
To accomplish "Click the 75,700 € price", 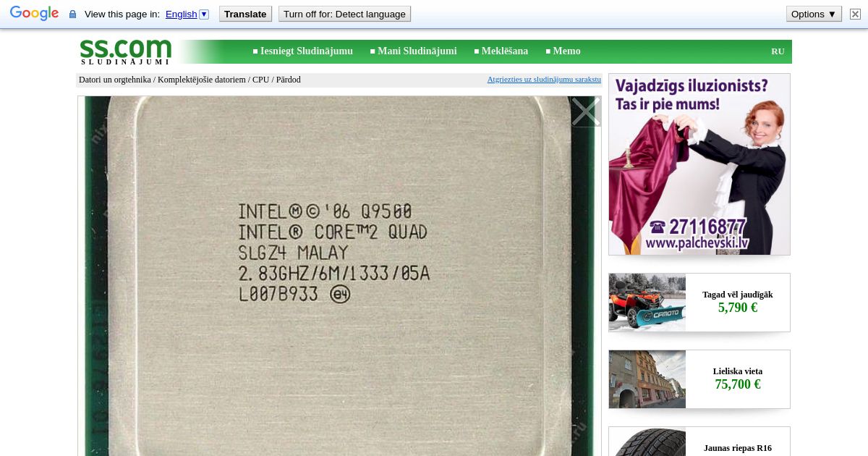I will tap(738, 384).
